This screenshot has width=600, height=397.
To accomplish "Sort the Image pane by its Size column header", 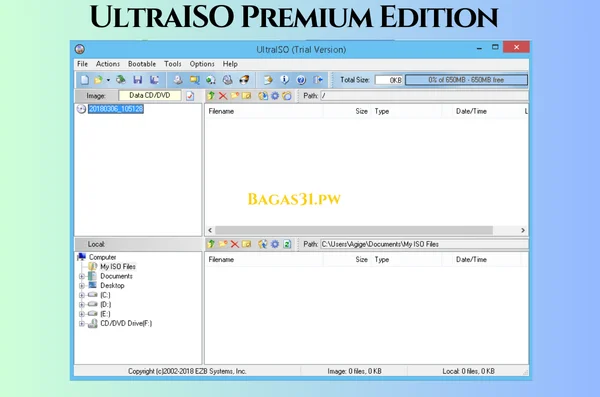I will coord(347,111).
